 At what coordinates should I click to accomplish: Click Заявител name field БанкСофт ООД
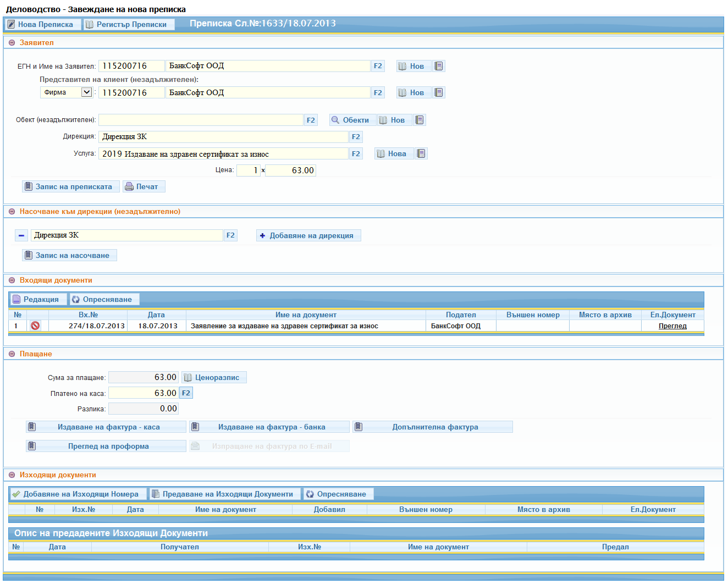268,66
